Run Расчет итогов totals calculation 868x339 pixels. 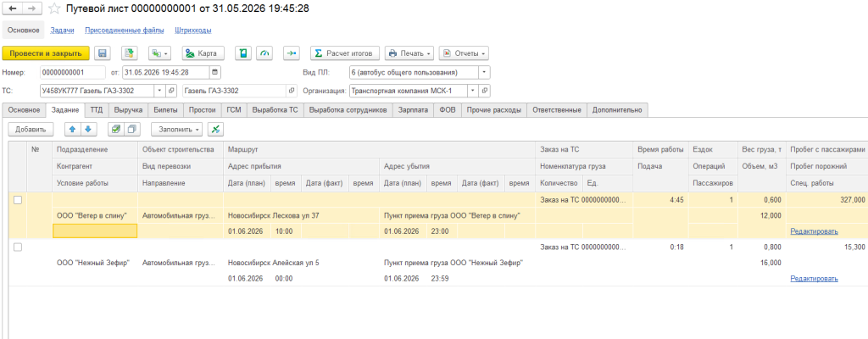[x=345, y=53]
